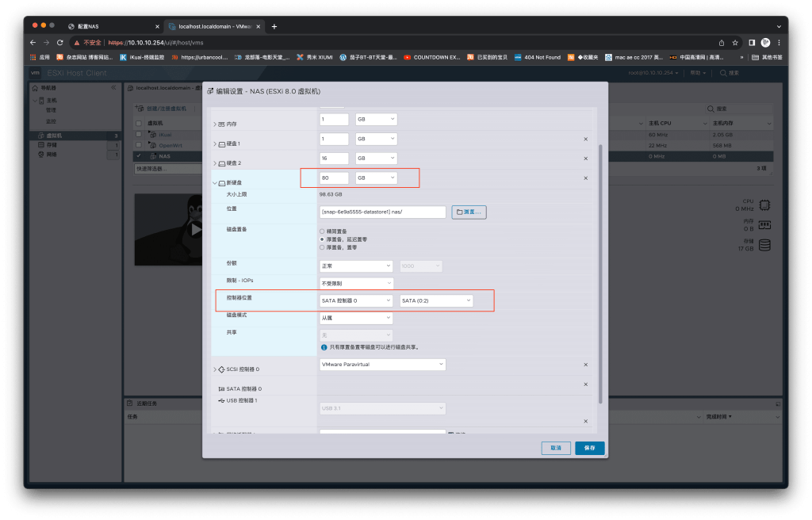Image resolution: width=812 pixels, height=520 pixels.
Task: Remove 硬盘 1 with its X icon
Action: [x=585, y=139]
